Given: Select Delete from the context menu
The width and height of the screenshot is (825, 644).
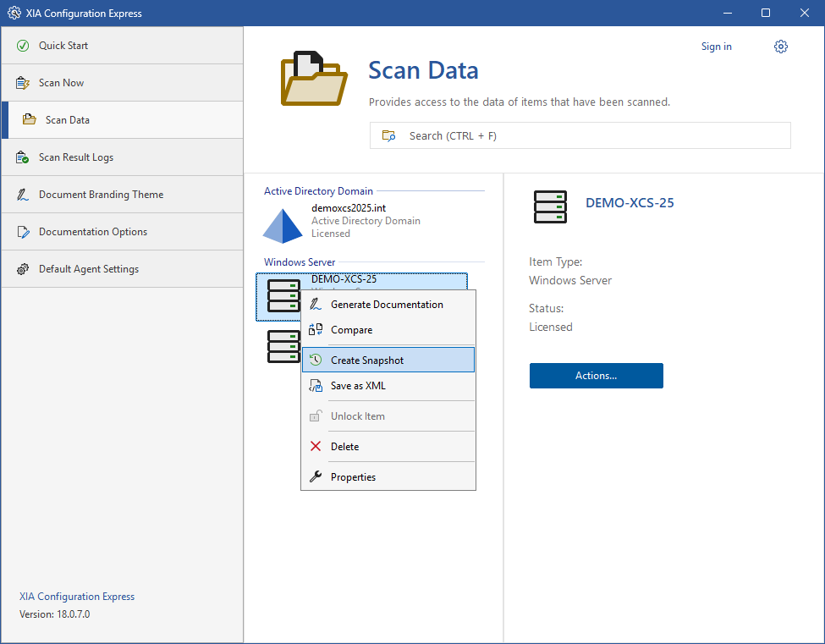Looking at the screenshot, I should click(344, 447).
